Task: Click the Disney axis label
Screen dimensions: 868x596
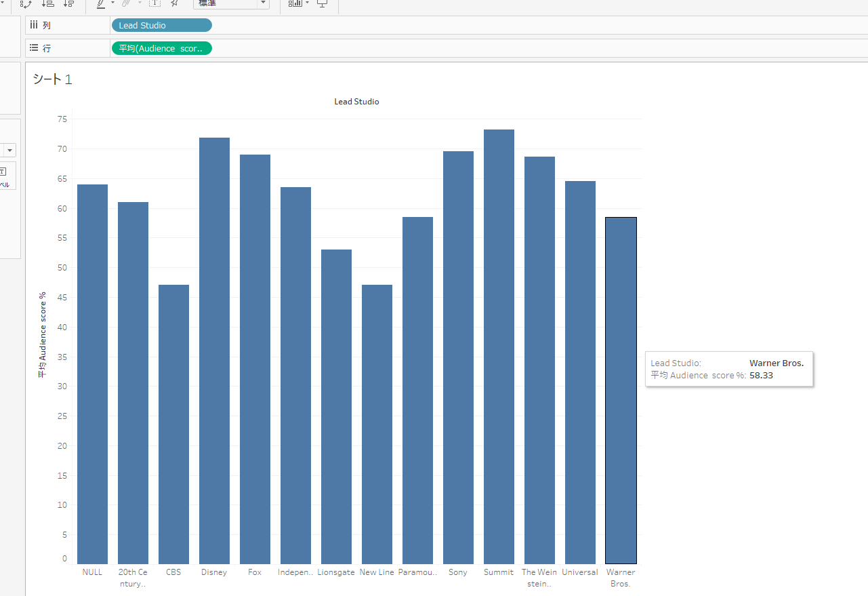Action: pos(214,572)
